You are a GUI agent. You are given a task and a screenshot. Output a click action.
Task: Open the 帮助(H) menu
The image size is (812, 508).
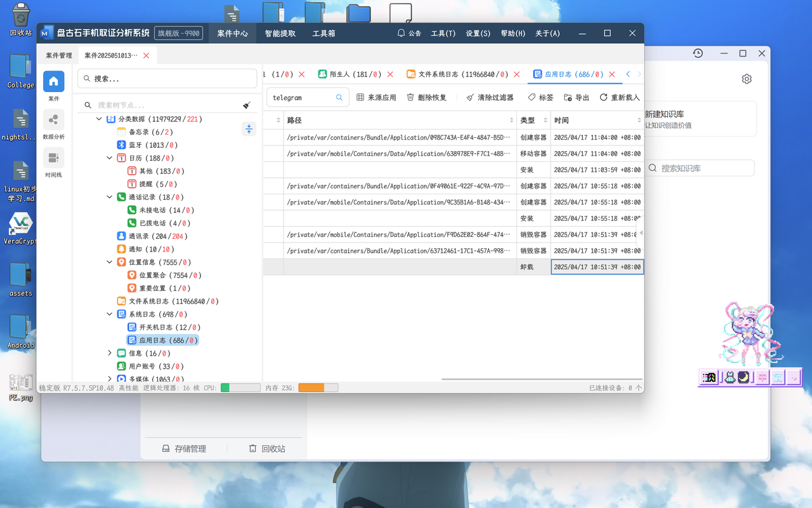click(x=513, y=33)
